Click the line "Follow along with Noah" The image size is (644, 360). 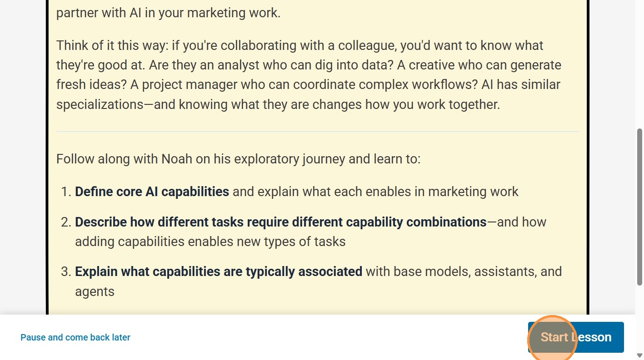(x=238, y=159)
